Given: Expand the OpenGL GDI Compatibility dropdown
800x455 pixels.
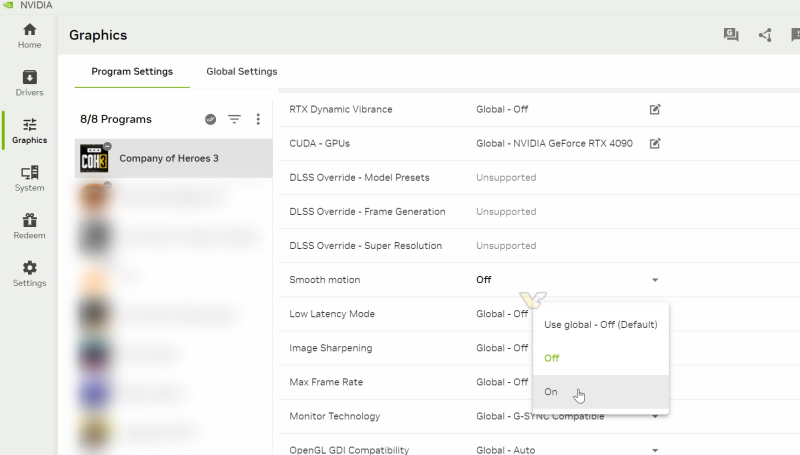Looking at the screenshot, I should click(655, 450).
